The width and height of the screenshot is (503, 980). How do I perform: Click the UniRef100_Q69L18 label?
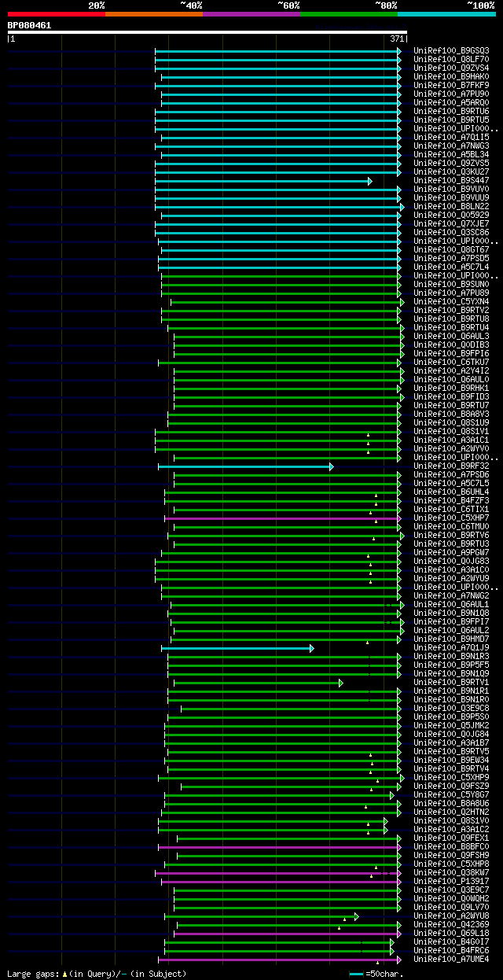tap(452, 933)
